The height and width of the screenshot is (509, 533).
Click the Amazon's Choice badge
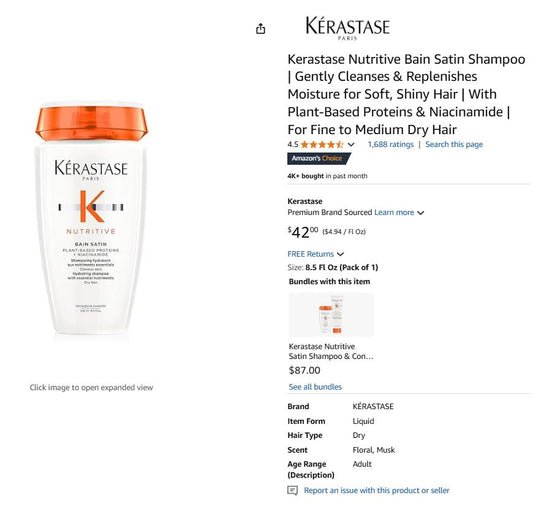coord(319,158)
